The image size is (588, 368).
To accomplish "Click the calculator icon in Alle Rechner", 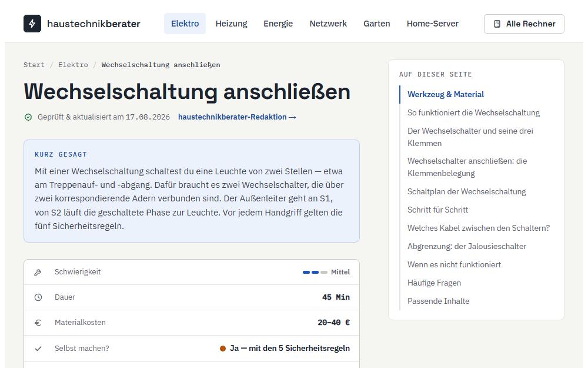I will (497, 24).
